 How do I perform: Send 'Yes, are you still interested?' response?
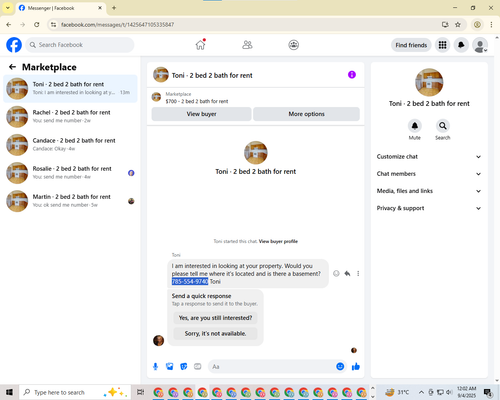coord(215,318)
